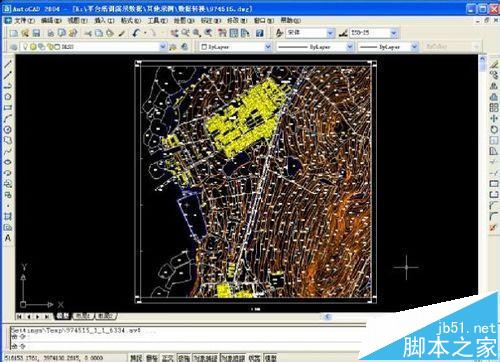Click the Open file icon
This screenshot has width=500, height=362.
[25, 33]
